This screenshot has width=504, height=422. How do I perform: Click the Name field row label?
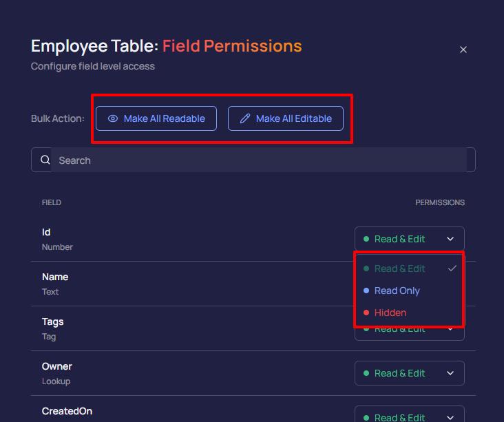pos(55,277)
